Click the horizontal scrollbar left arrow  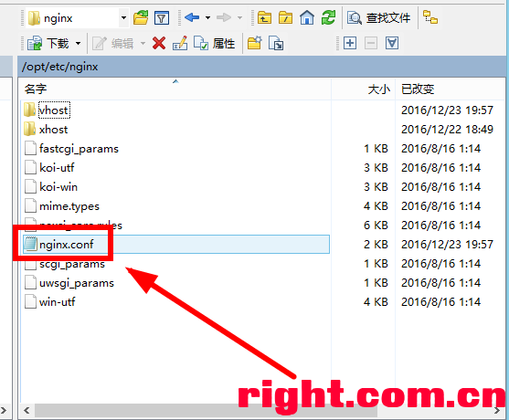coord(27,411)
